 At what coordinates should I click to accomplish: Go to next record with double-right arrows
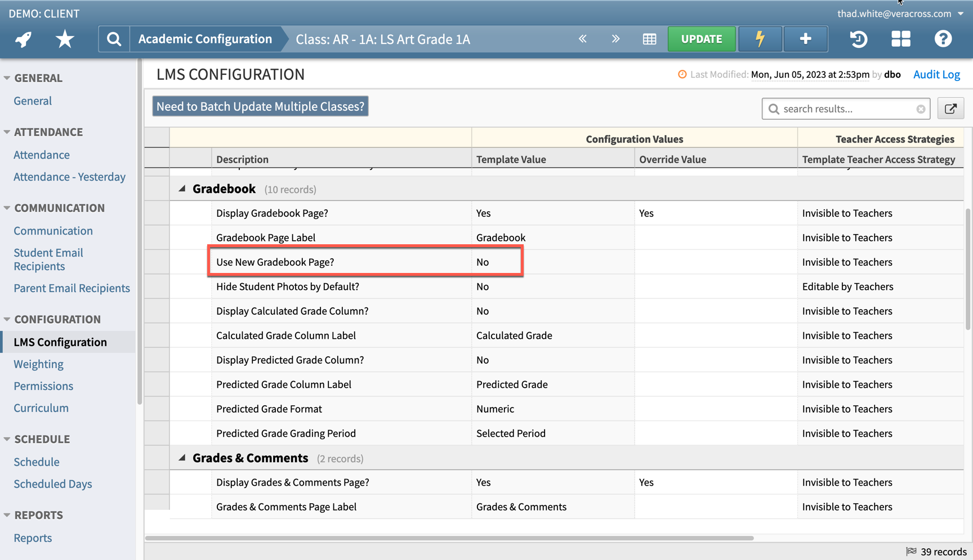click(615, 39)
